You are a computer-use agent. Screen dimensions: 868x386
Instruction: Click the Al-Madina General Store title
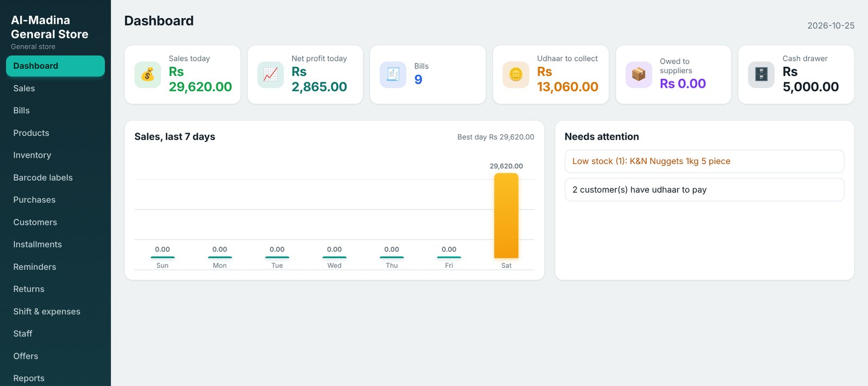point(49,27)
